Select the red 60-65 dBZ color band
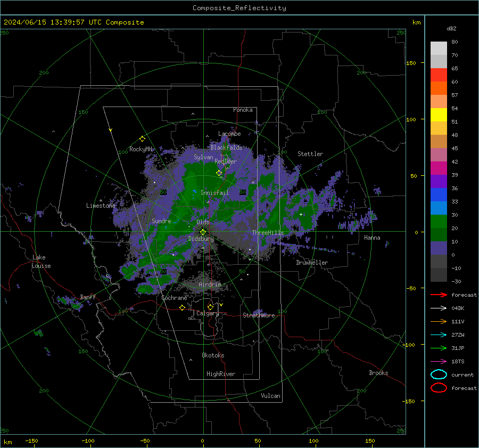The width and height of the screenshot is (479, 448). pyautogui.click(x=439, y=75)
